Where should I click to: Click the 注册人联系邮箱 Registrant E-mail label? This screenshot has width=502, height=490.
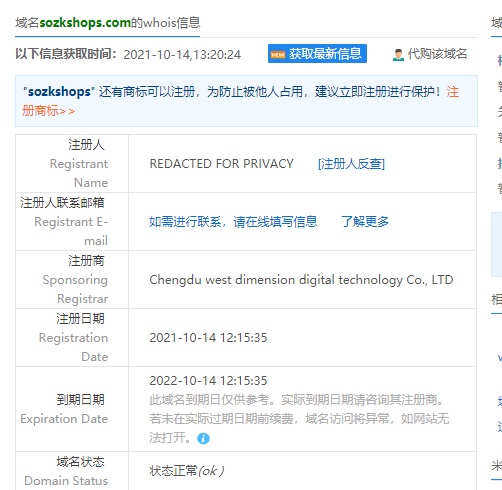72,222
